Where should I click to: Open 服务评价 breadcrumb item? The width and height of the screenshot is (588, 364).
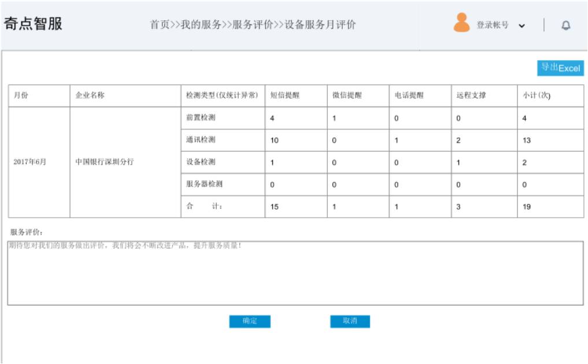[252, 25]
